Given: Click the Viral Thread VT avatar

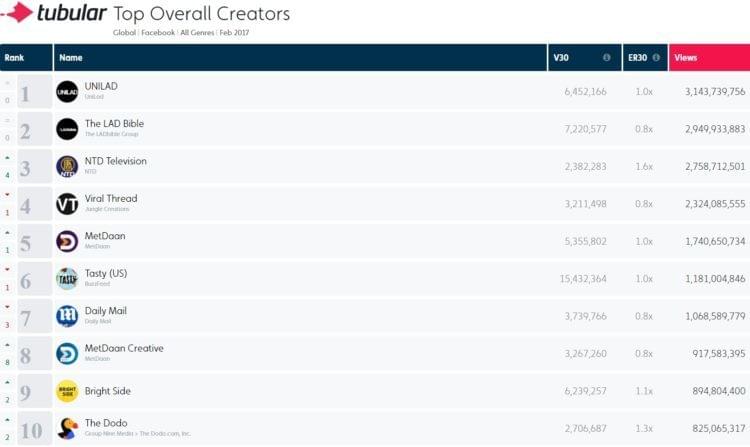Looking at the screenshot, I should click(67, 204).
